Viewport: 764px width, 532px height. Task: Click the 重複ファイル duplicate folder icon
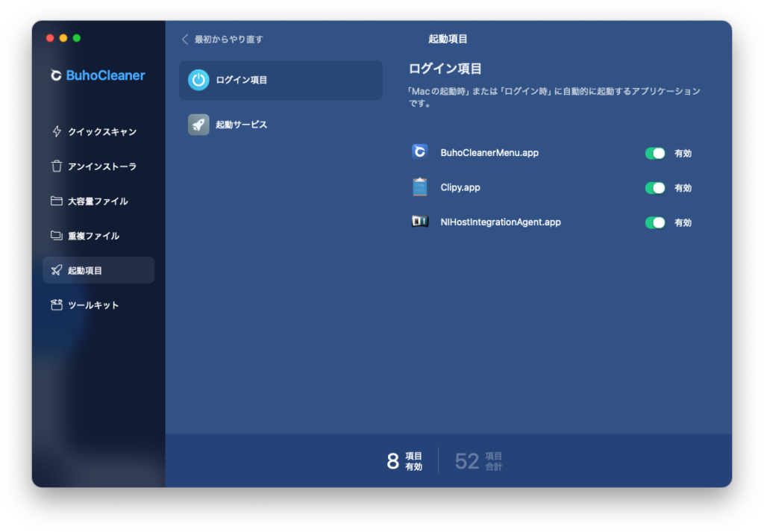tap(57, 235)
